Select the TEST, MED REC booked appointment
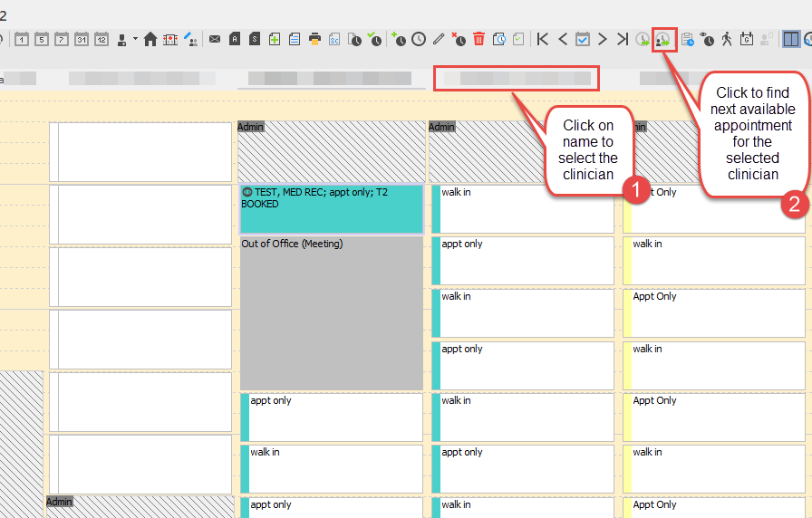The width and height of the screenshot is (812, 518). [332, 209]
